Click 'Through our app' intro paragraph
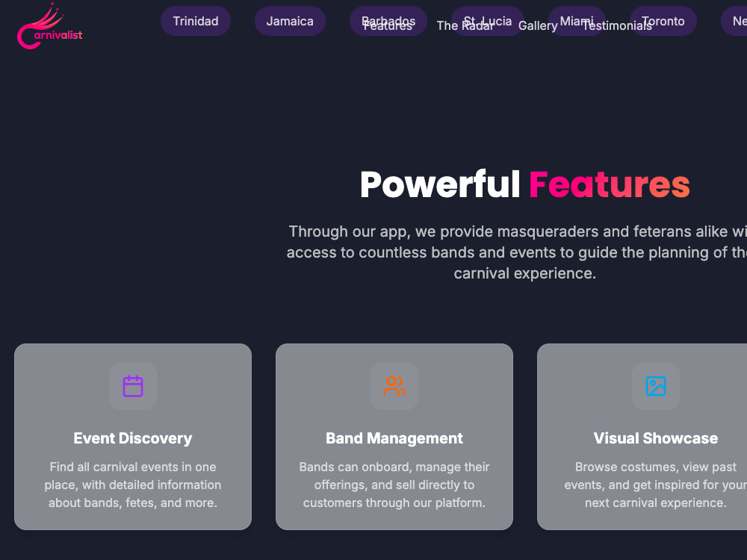Image resolution: width=747 pixels, height=560 pixels. coord(516,252)
